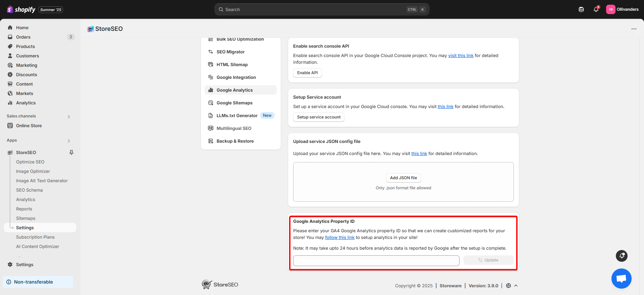Click the New badge beside LLMs.txt Generator
644x295 pixels.
pos(267,115)
